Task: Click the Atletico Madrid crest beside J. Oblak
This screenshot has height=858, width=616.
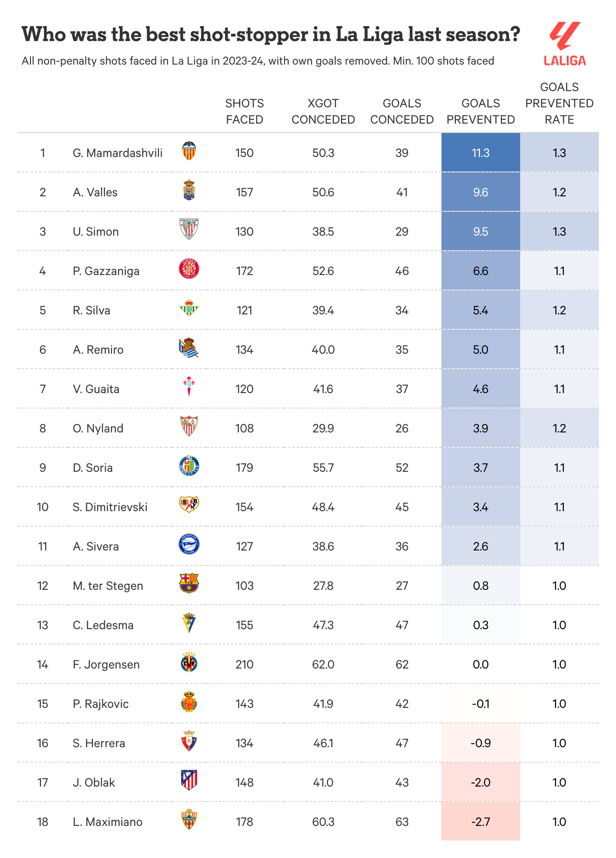Action: pos(189,780)
